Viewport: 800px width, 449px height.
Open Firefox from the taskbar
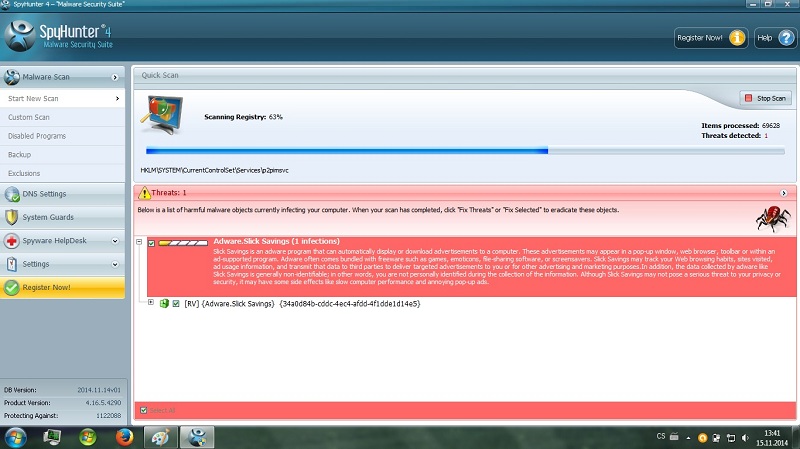click(124, 437)
